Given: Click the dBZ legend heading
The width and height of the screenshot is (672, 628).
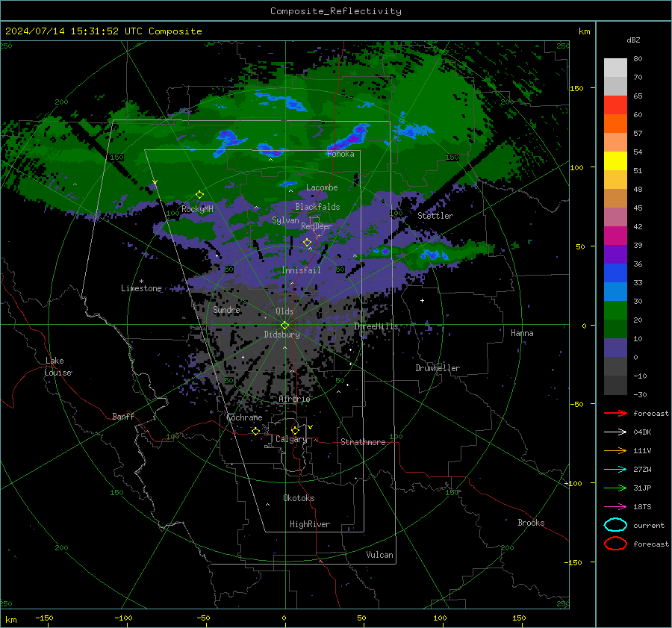Looking at the screenshot, I should (x=633, y=40).
